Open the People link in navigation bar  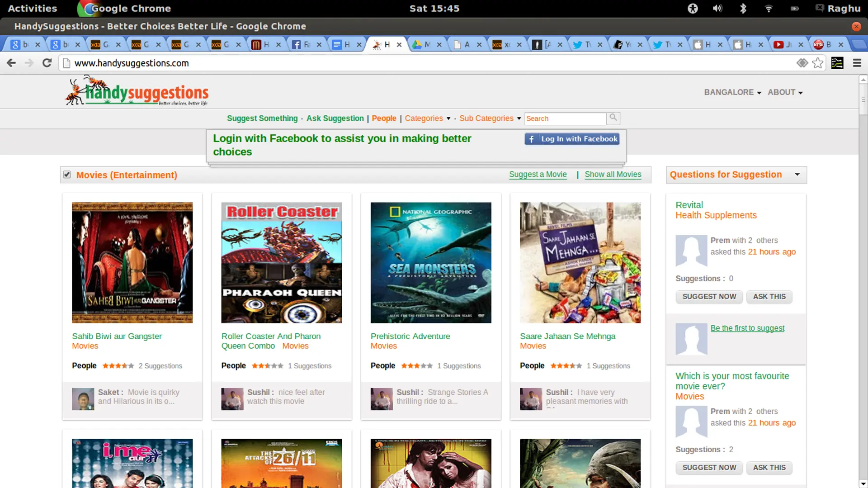(x=384, y=118)
